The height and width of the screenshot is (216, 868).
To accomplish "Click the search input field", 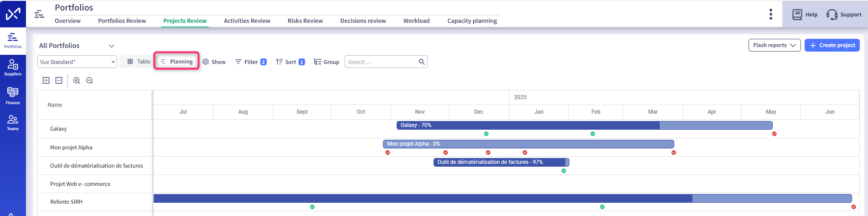I will [x=382, y=62].
